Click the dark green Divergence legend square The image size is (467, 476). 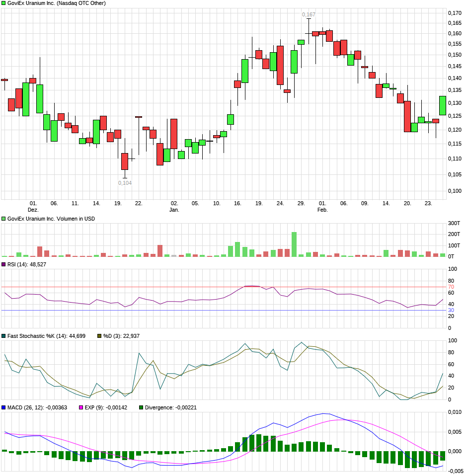141,407
